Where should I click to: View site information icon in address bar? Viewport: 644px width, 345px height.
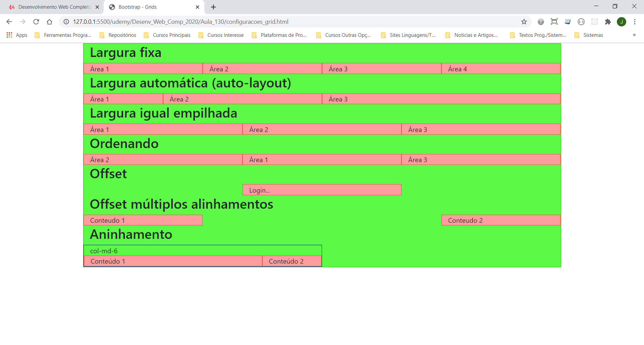point(66,22)
